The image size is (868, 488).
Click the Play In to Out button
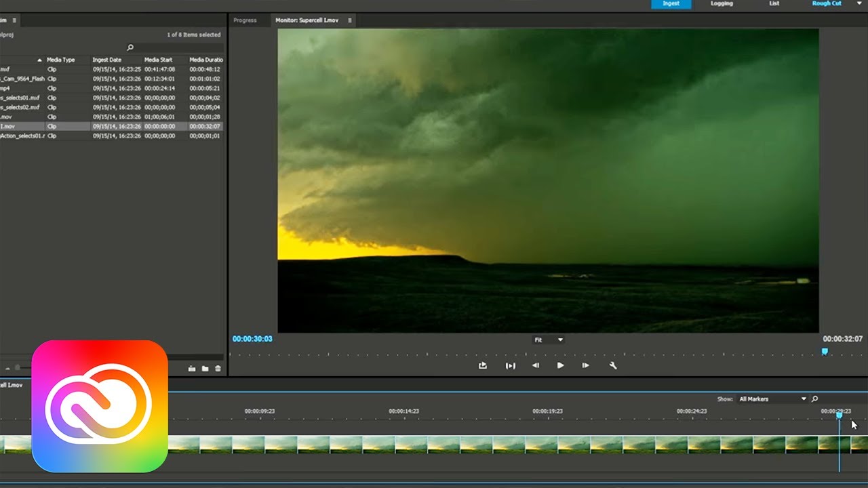pos(510,365)
